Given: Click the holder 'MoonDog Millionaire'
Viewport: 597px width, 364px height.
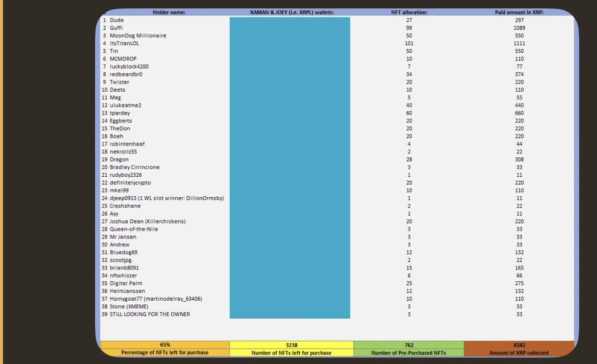Looking at the screenshot, I should [138, 35].
